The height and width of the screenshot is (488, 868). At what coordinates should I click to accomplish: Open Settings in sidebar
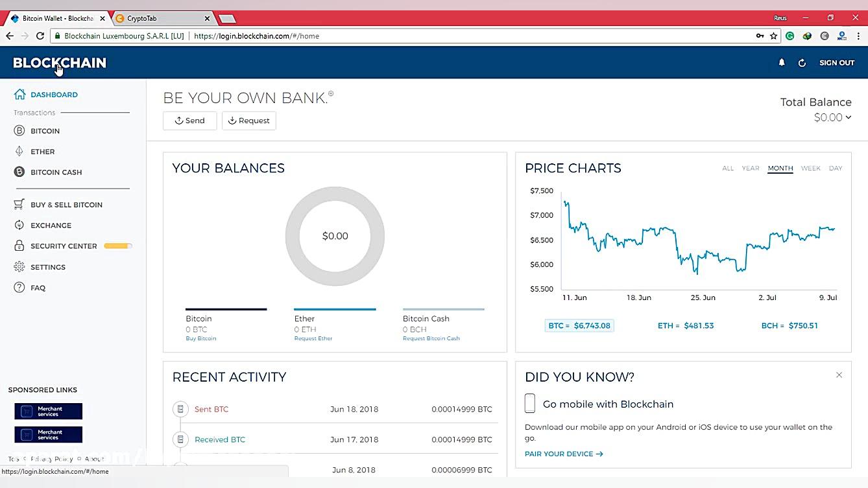[x=48, y=267]
